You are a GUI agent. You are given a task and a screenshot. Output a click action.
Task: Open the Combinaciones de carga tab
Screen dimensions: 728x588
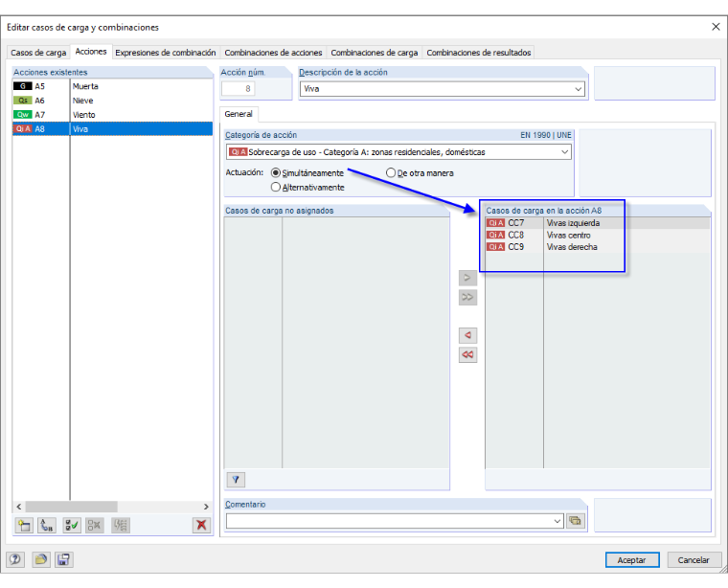coord(375,53)
